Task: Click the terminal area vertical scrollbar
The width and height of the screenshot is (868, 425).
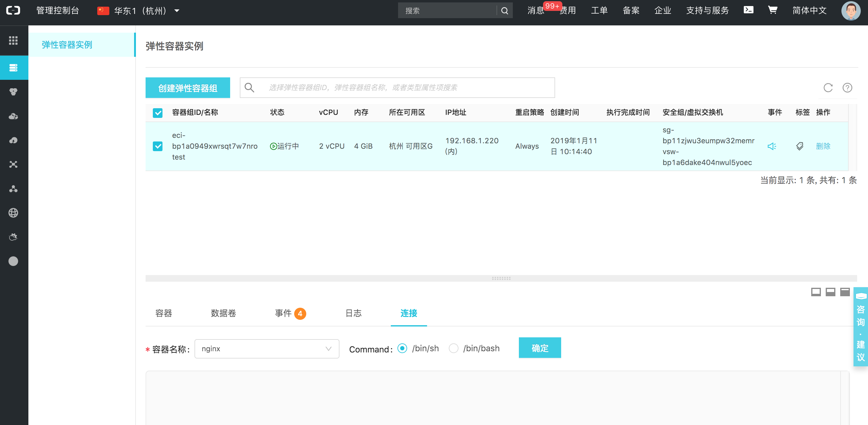Action: pyautogui.click(x=845, y=398)
